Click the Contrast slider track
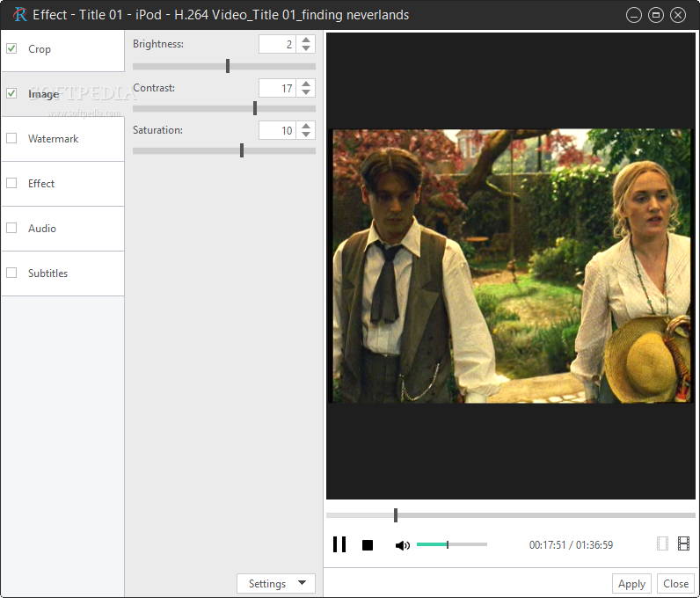Image resolution: width=700 pixels, height=598 pixels. tap(224, 108)
